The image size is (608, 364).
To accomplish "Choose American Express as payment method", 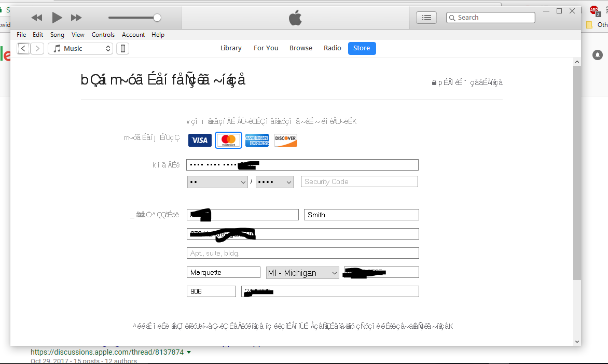I will [x=257, y=141].
